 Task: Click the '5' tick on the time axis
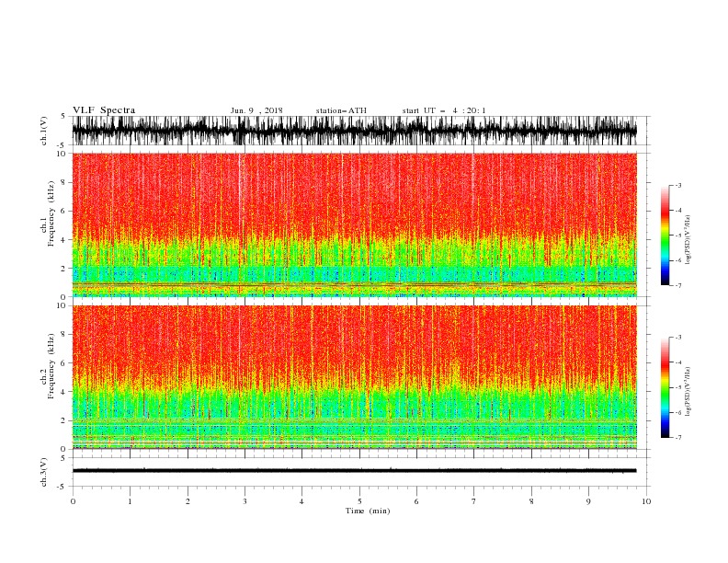[x=359, y=501]
